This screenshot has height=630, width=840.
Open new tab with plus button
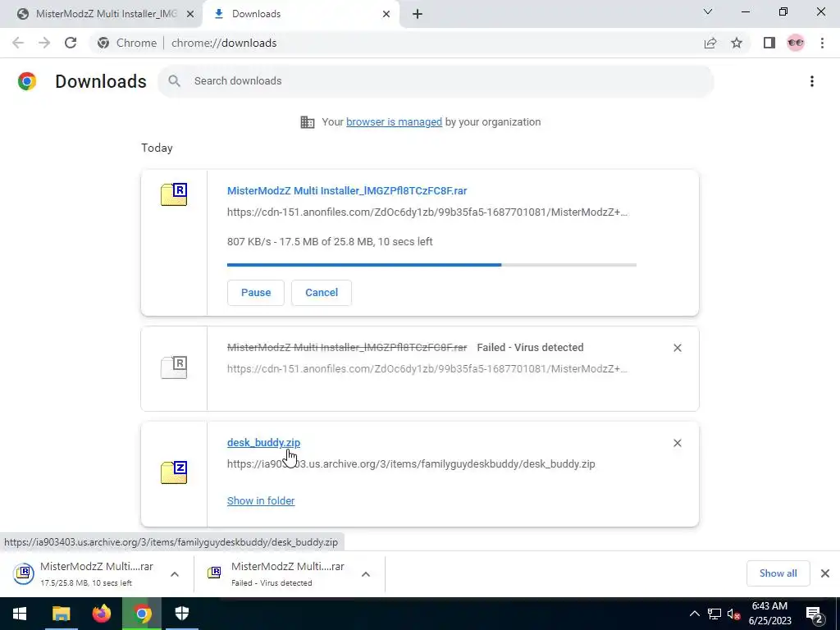[x=418, y=14]
